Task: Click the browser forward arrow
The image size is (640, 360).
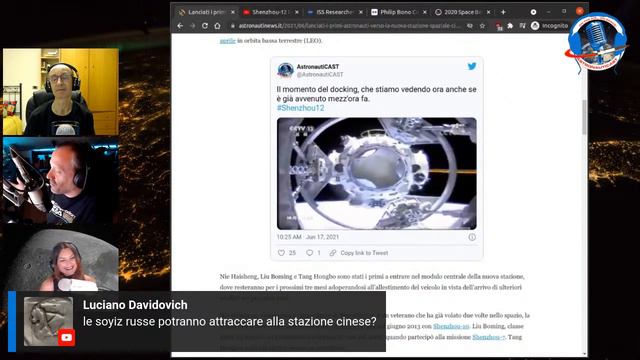Action: click(x=193, y=26)
